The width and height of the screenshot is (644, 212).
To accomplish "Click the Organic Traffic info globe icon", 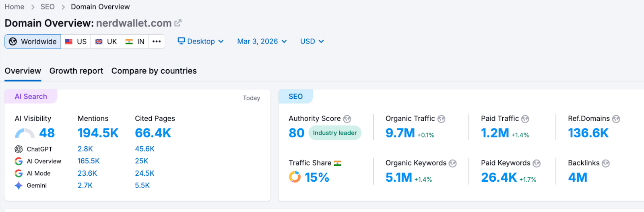I will coord(442,119).
